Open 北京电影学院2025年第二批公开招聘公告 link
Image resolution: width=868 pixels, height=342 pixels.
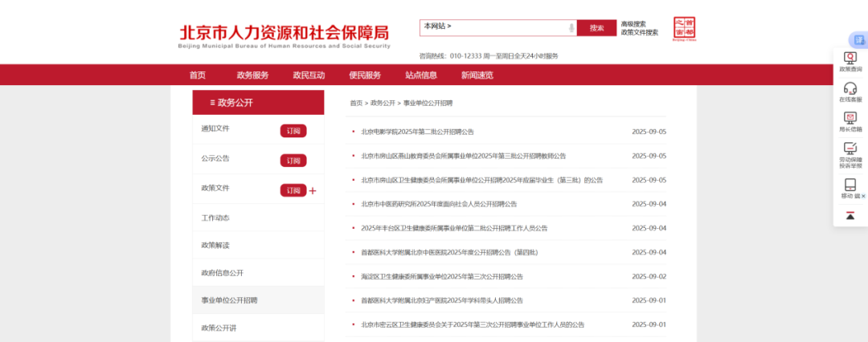[417, 132]
